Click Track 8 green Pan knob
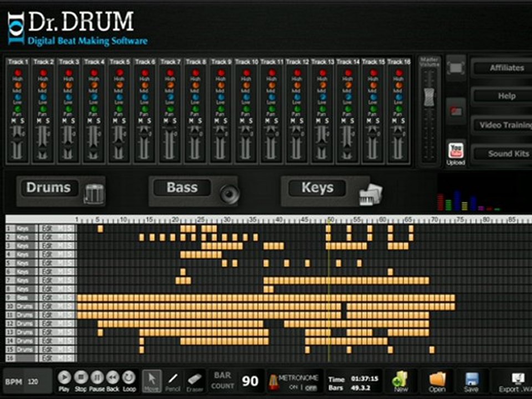 click(196, 109)
